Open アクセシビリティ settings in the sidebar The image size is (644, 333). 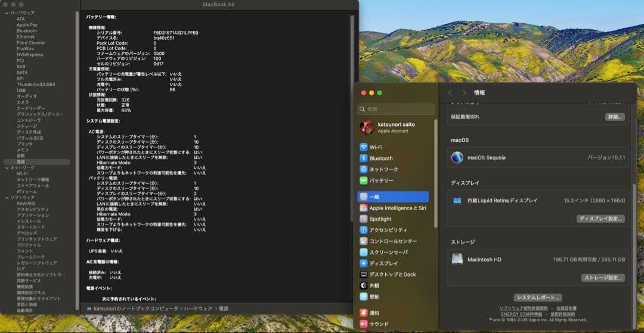(388, 230)
